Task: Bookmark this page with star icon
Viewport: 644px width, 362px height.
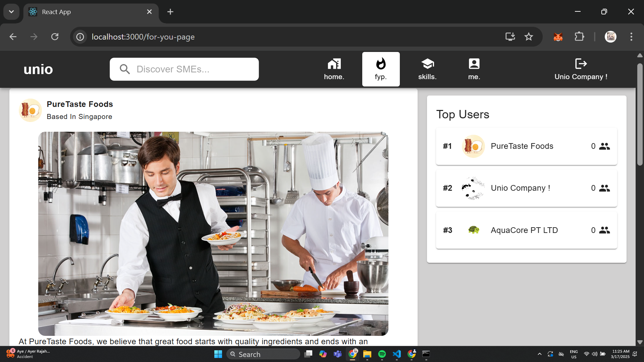Action: tap(529, 37)
